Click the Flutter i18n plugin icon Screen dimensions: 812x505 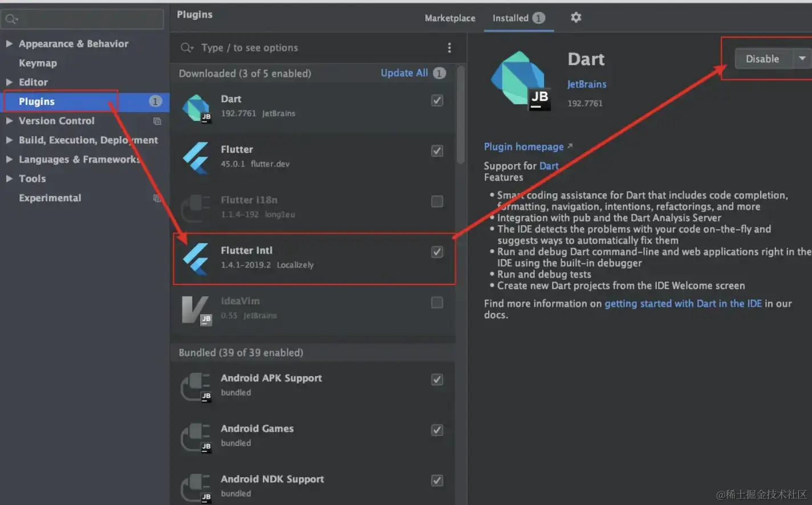197,208
